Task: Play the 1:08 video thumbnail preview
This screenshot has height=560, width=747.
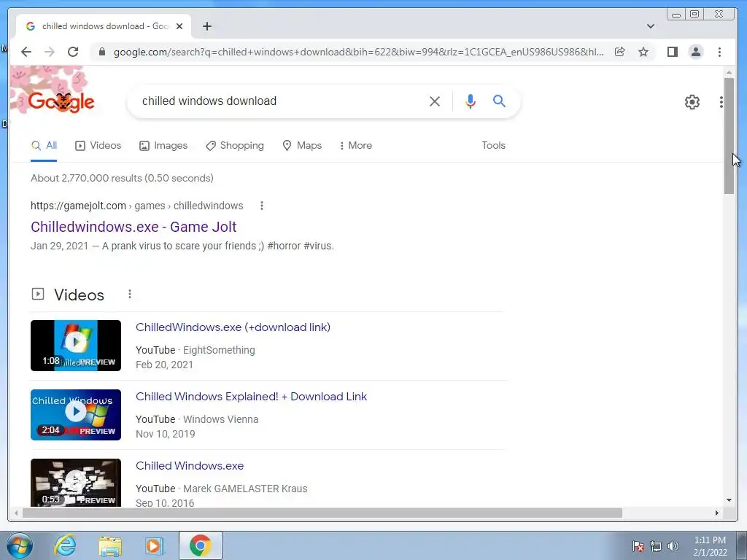Action: (x=76, y=346)
